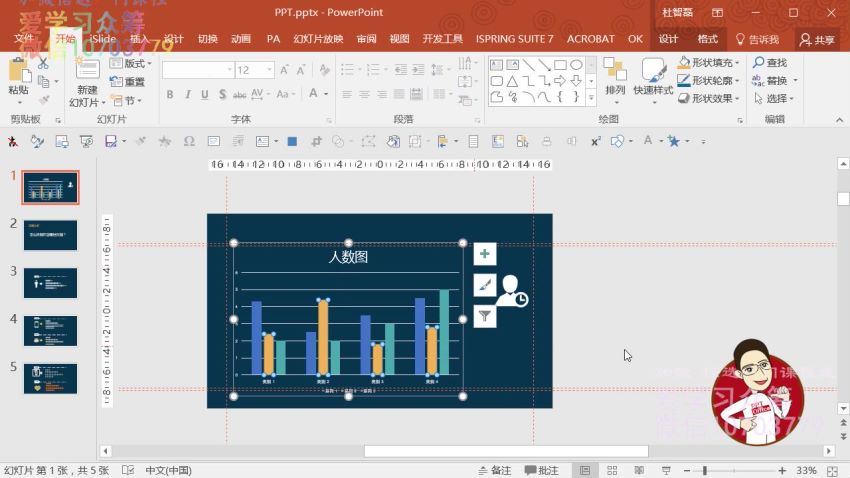Toggle italic text formatting
The height and width of the screenshot is (478, 850).
click(186, 94)
